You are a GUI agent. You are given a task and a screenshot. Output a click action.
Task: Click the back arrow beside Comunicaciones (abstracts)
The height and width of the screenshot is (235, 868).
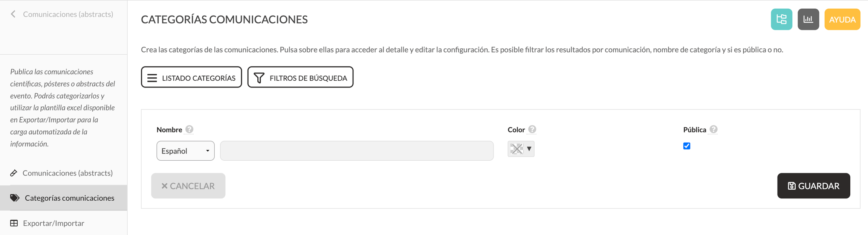point(13,14)
